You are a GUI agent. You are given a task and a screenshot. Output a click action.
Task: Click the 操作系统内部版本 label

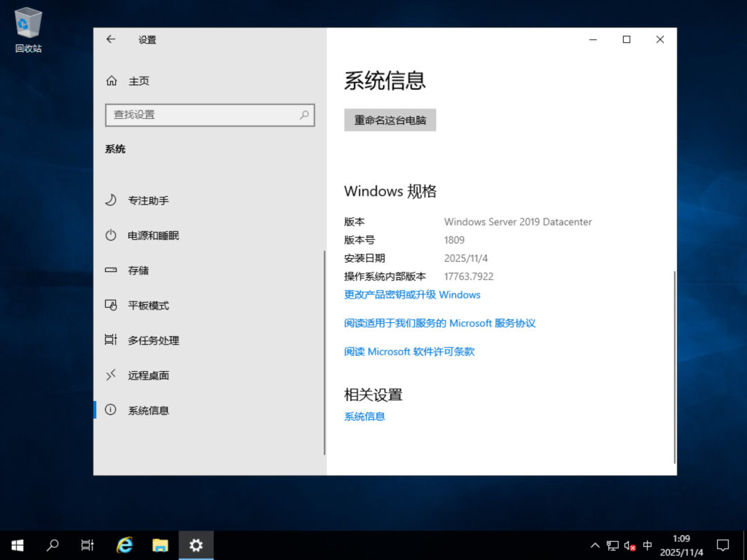385,277
